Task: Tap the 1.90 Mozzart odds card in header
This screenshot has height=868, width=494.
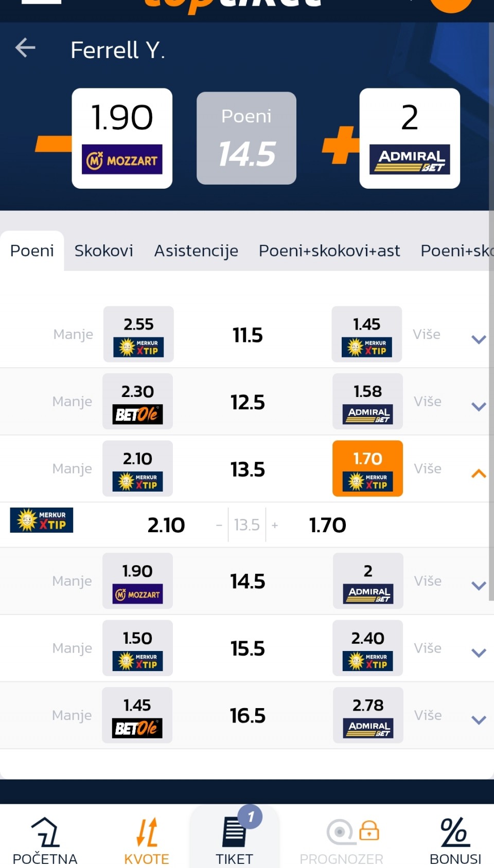Action: tap(122, 138)
